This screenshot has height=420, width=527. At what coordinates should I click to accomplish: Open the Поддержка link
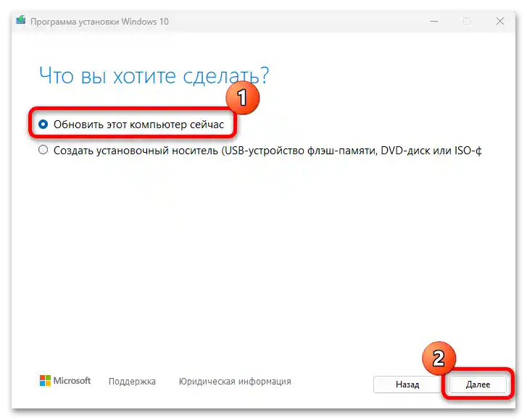tap(132, 382)
